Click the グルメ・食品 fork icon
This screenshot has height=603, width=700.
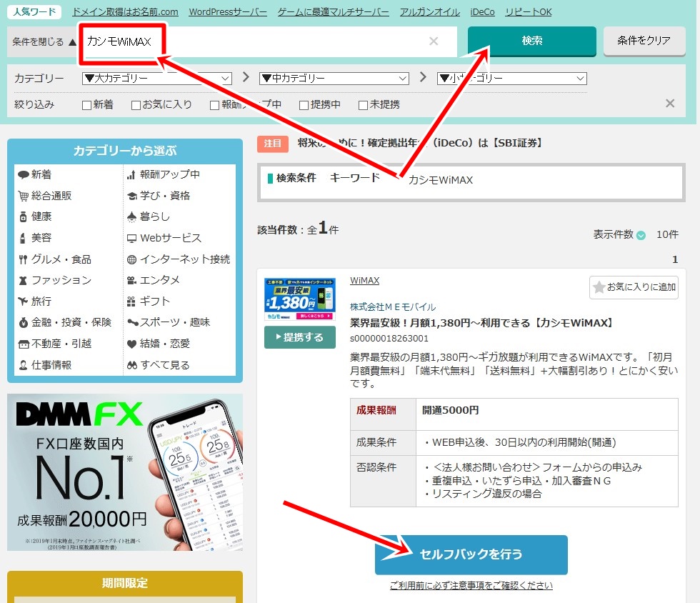coord(23,259)
